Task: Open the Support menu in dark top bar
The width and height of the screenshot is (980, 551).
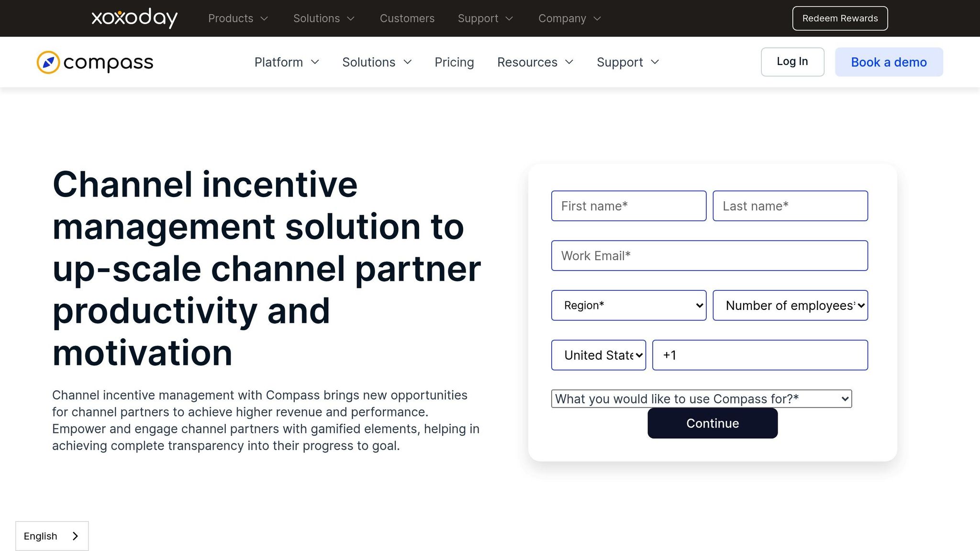Action: click(x=485, y=18)
